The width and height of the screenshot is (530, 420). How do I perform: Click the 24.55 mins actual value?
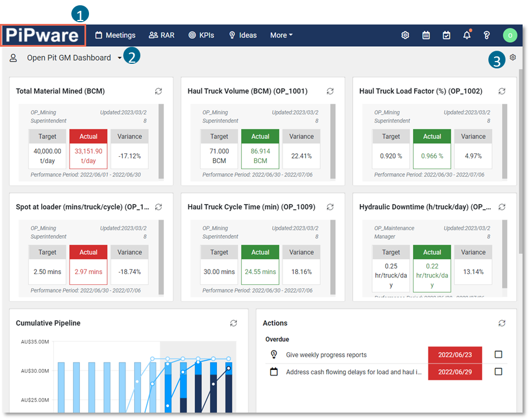(260, 272)
